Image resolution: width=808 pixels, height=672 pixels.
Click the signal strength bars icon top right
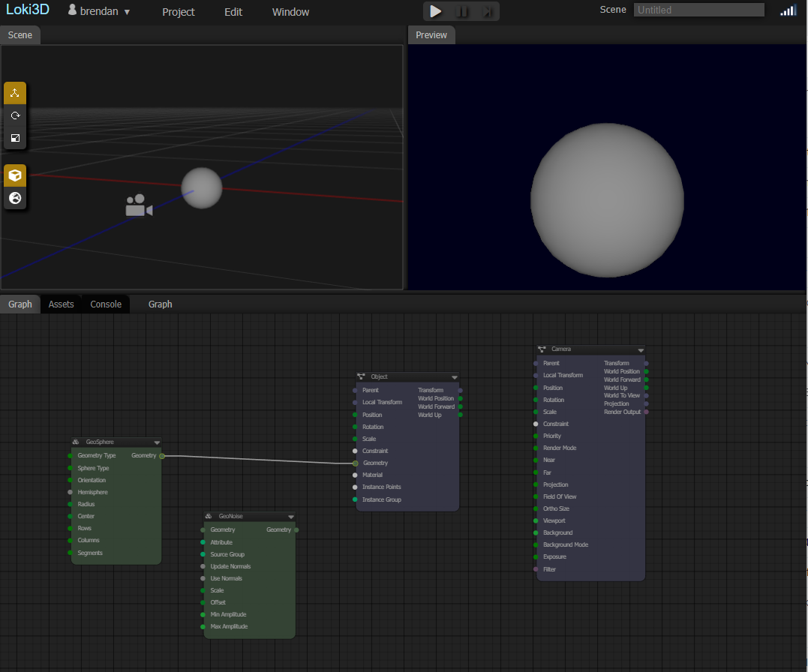(x=788, y=10)
